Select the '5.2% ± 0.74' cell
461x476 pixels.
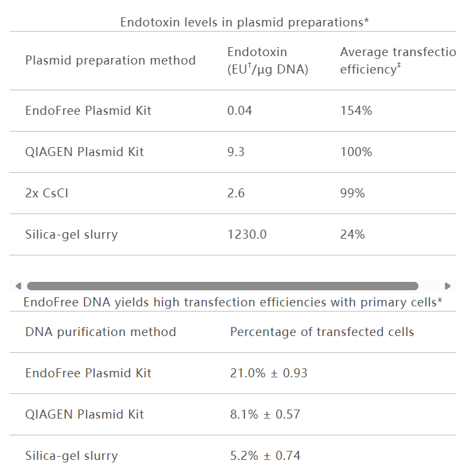click(265, 455)
